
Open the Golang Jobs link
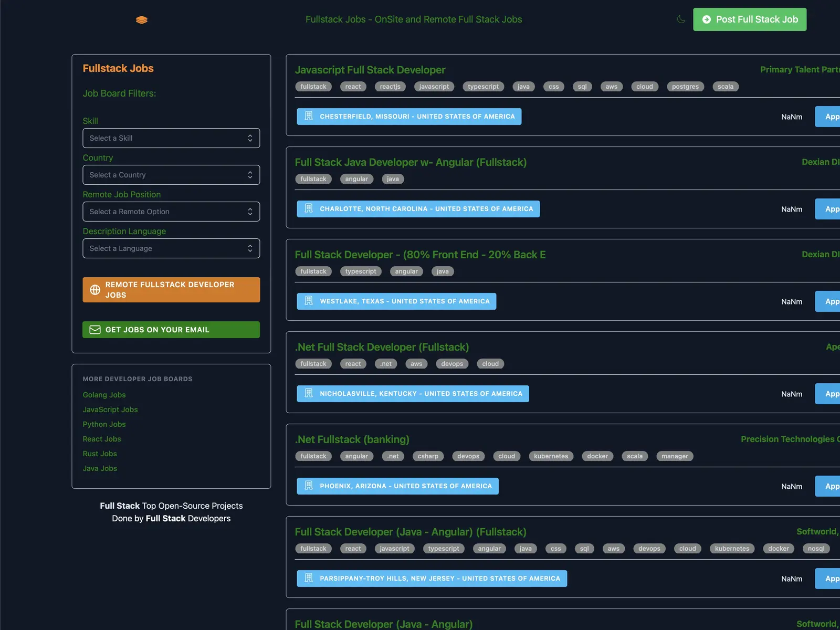pos(104,395)
